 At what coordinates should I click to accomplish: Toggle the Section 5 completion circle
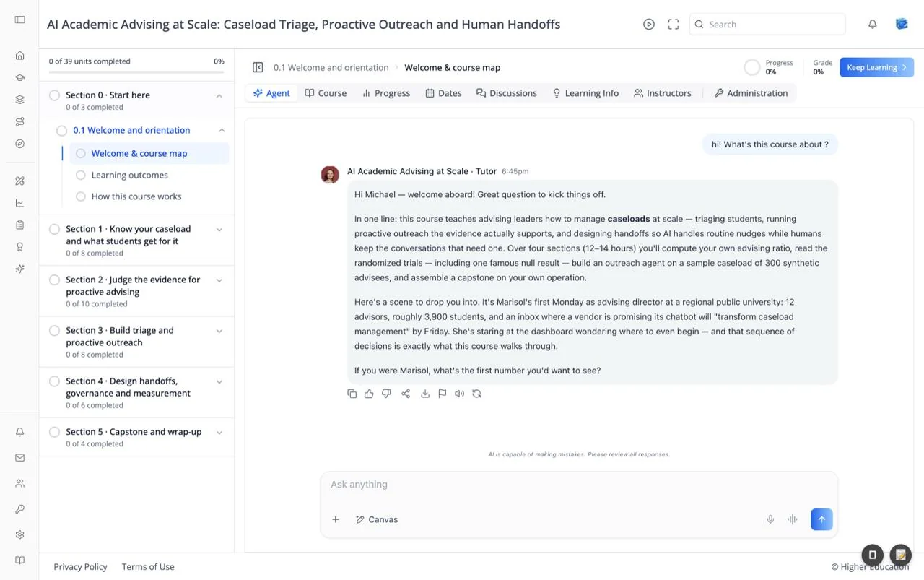54,432
